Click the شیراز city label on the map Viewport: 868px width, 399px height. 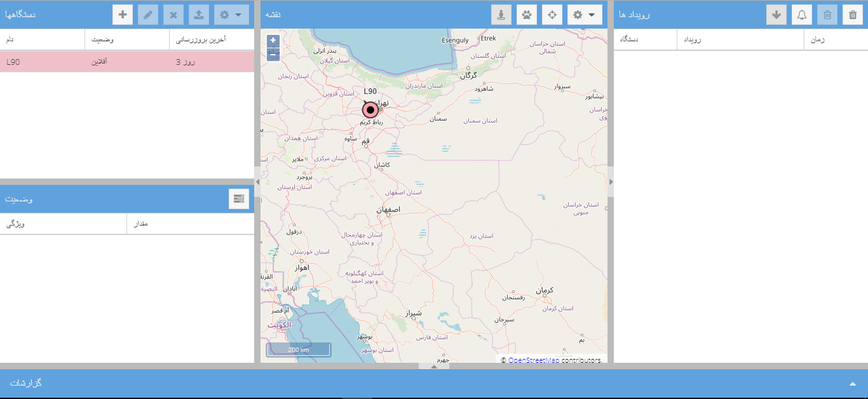pyautogui.click(x=414, y=313)
